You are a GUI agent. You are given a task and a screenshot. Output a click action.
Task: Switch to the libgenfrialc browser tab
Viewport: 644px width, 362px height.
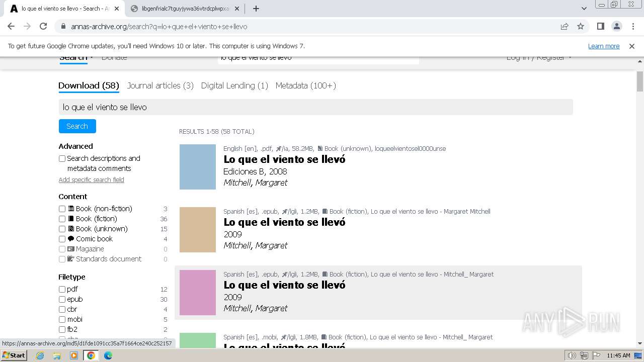[184, 9]
